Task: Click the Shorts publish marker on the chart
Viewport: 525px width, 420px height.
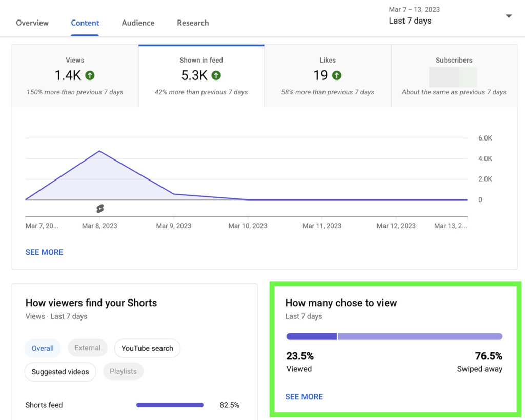Action: point(99,209)
